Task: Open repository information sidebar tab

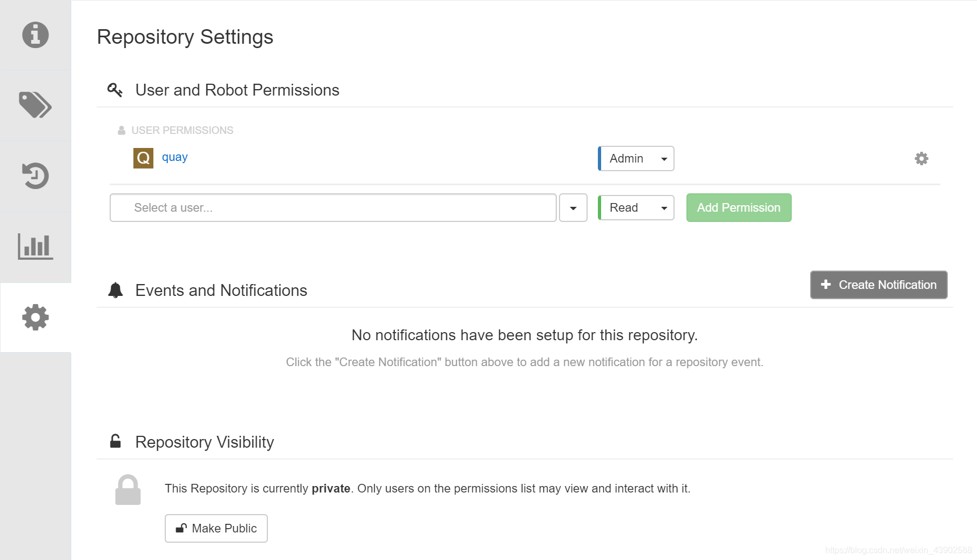Action: 35,35
